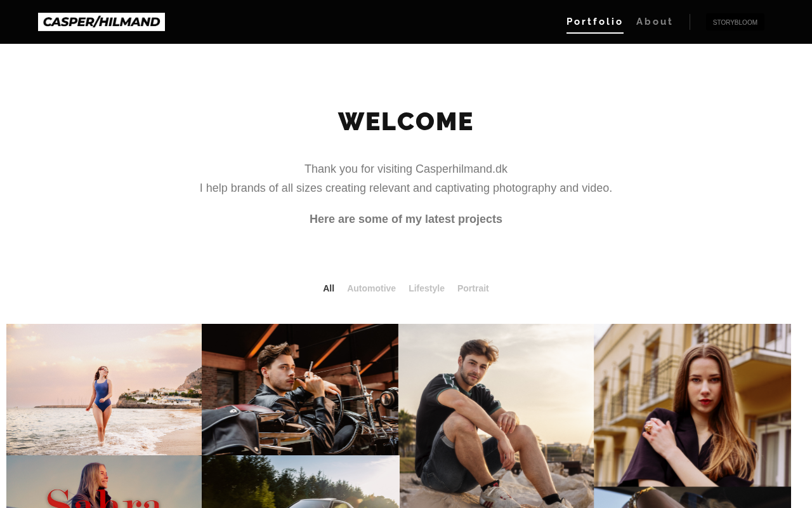The height and width of the screenshot is (508, 812).
Task: Open the long-haired woman by balcony photo
Action: pos(693,405)
